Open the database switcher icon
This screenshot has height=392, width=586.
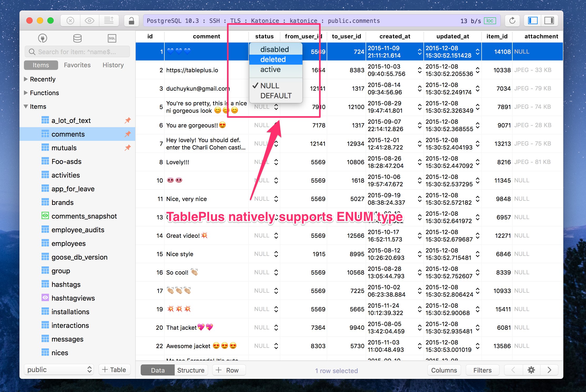[77, 38]
